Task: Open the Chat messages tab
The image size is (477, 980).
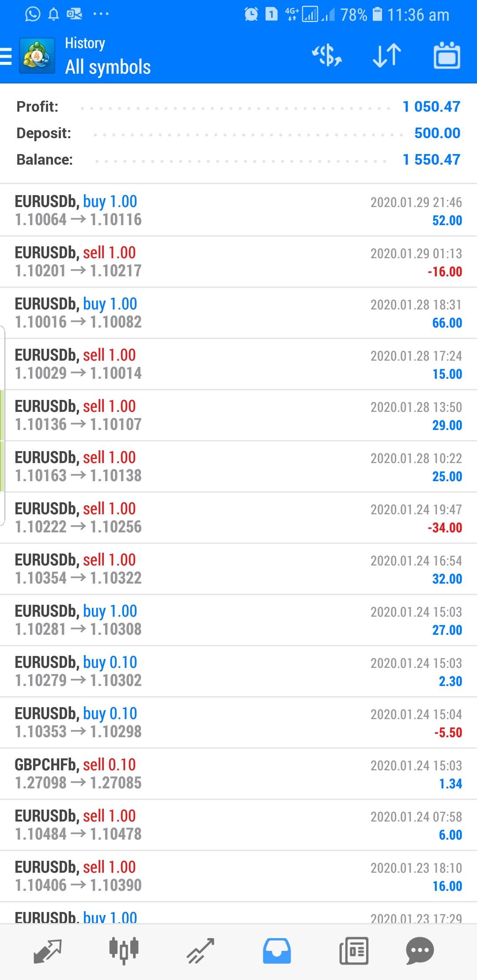Action: [420, 950]
